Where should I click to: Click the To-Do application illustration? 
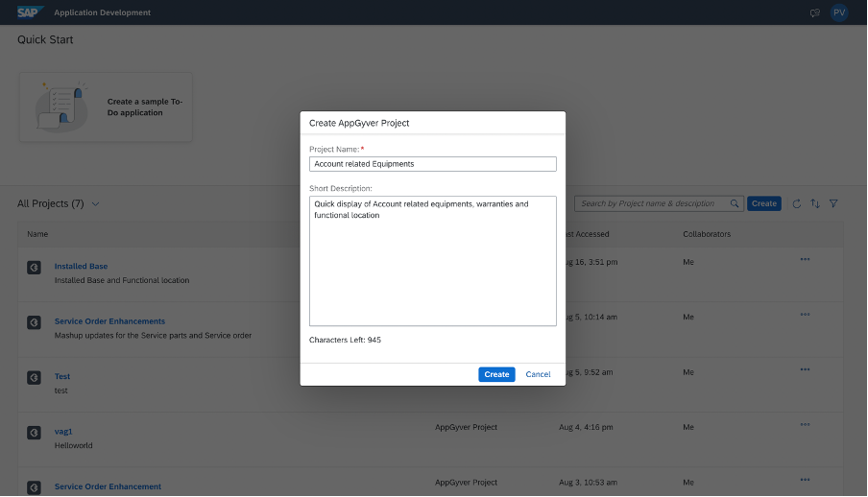pos(61,106)
